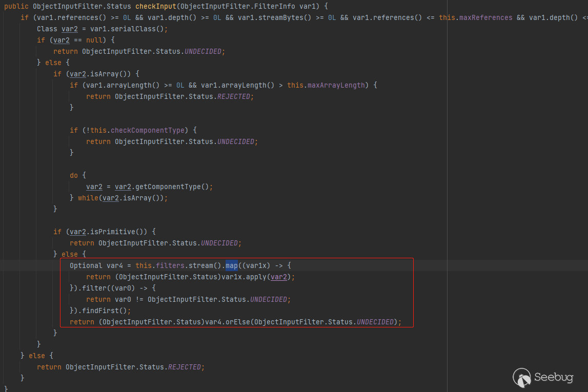The height and width of the screenshot is (392, 588).
Task: Click the orElse method call on var4
Action: [x=238, y=322]
